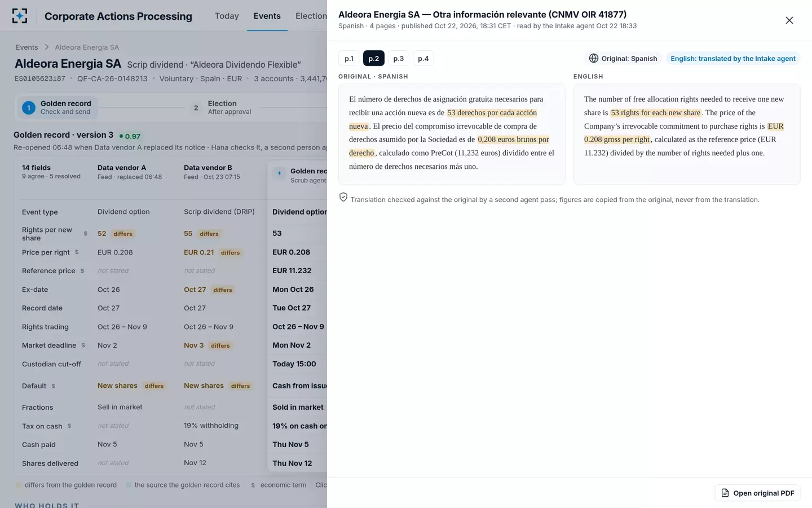Screen dimensions: 812x508
Task: Click the ORIGINAL · SPANISH column heading
Action: 373,76
